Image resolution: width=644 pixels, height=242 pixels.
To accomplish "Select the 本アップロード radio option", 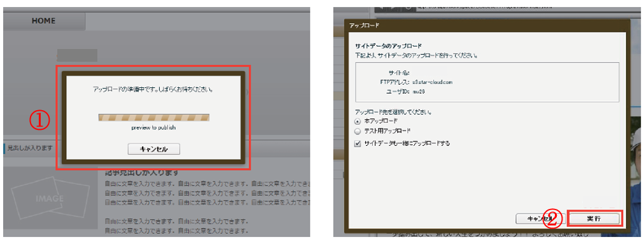I will [x=358, y=121].
